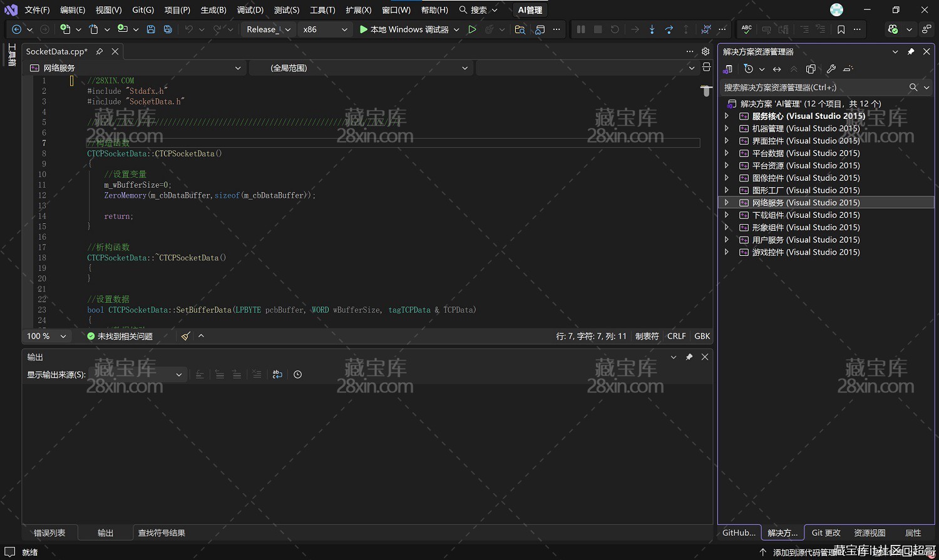This screenshot has width=939, height=560.
Task: Open the 100% editor zoom control
Action: [46, 336]
